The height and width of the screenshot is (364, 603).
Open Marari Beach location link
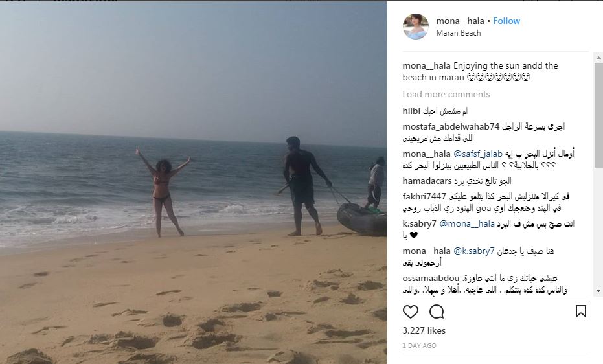click(x=459, y=33)
